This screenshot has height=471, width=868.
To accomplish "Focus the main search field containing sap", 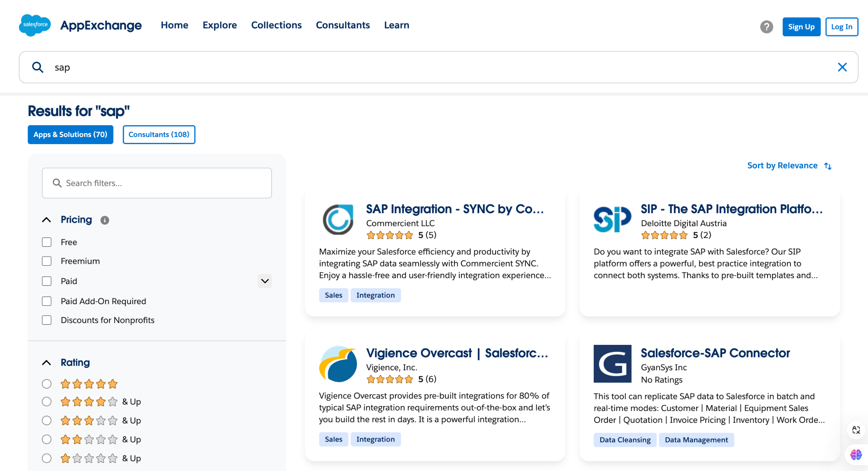I will [438, 67].
